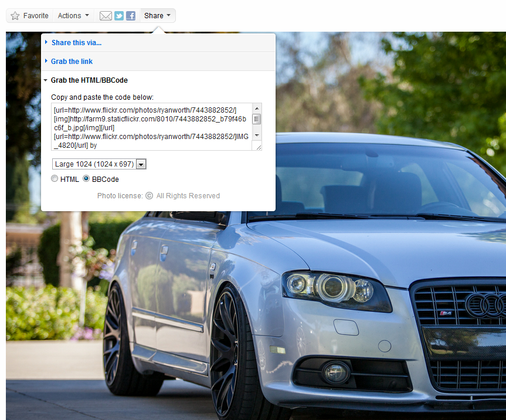Click the code box scrollbar thumb

click(257, 119)
